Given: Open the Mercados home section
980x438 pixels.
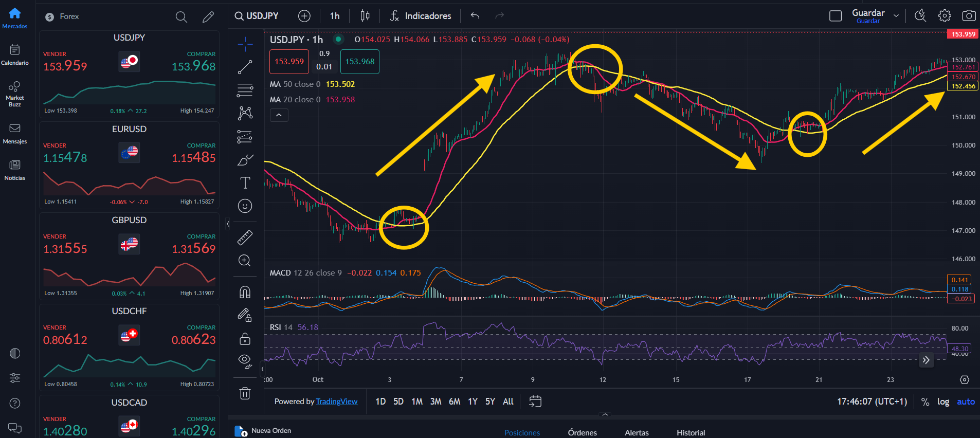Looking at the screenshot, I should point(14,18).
